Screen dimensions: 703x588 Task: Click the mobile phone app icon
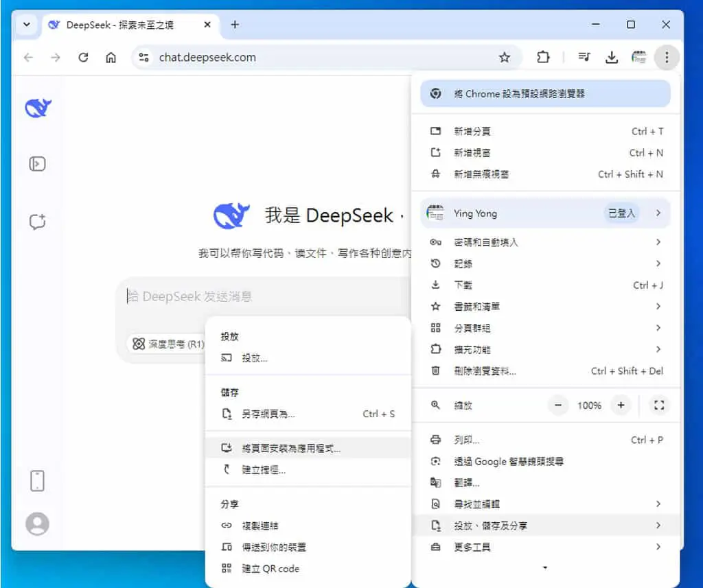(x=37, y=481)
